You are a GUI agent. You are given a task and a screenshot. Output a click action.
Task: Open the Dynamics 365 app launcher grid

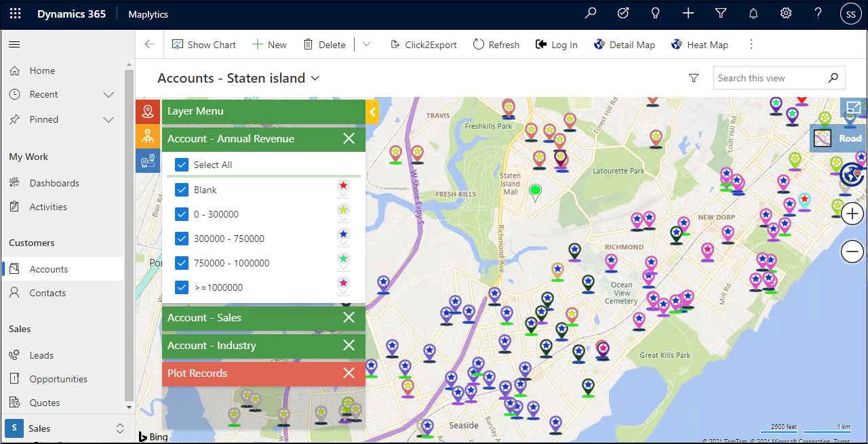[x=15, y=14]
